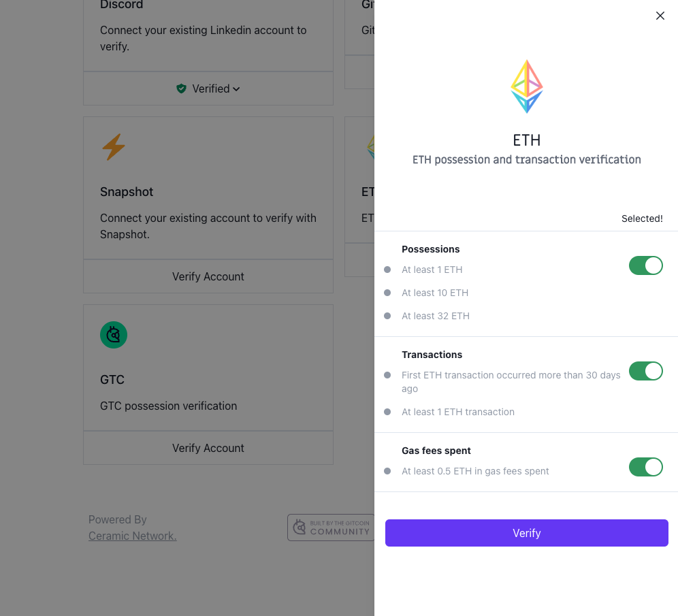The width and height of the screenshot is (678, 616).
Task: Close the ETH verification side panel
Action: click(x=660, y=16)
